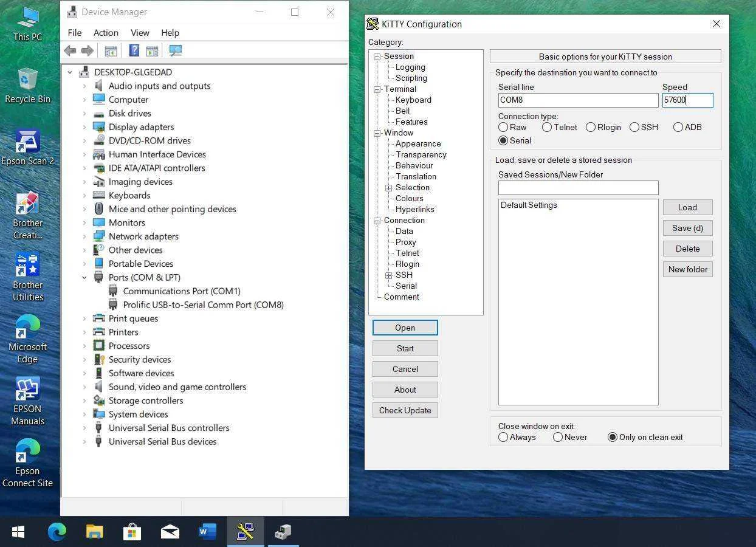Viewport: 756px width, 547px height.
Task: Click Scan for hardware changes monitor icon
Action: pyautogui.click(x=176, y=51)
